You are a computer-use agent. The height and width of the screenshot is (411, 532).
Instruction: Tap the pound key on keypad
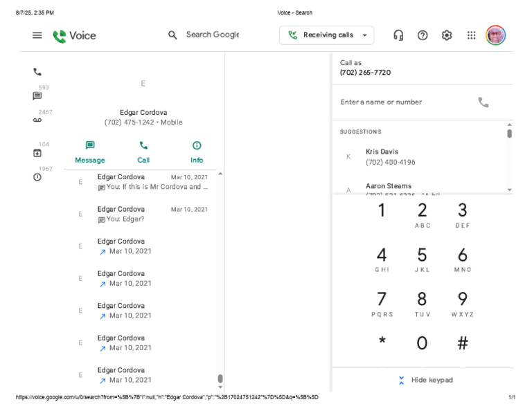tap(463, 343)
